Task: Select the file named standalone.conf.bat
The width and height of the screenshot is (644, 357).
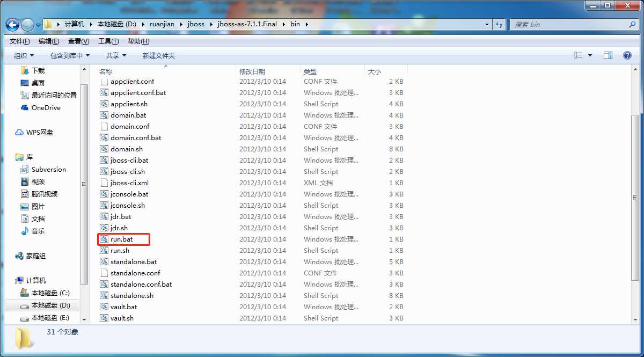Action: [x=141, y=284]
